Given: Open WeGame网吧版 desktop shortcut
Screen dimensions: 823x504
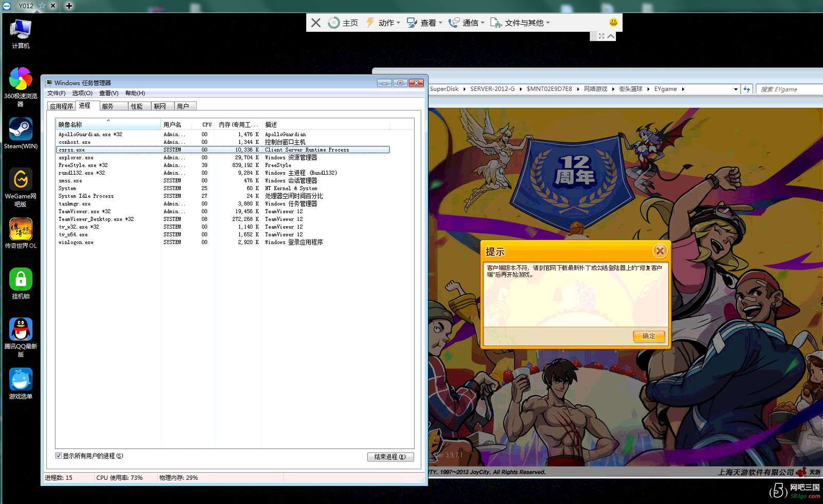Looking at the screenshot, I should [21, 186].
